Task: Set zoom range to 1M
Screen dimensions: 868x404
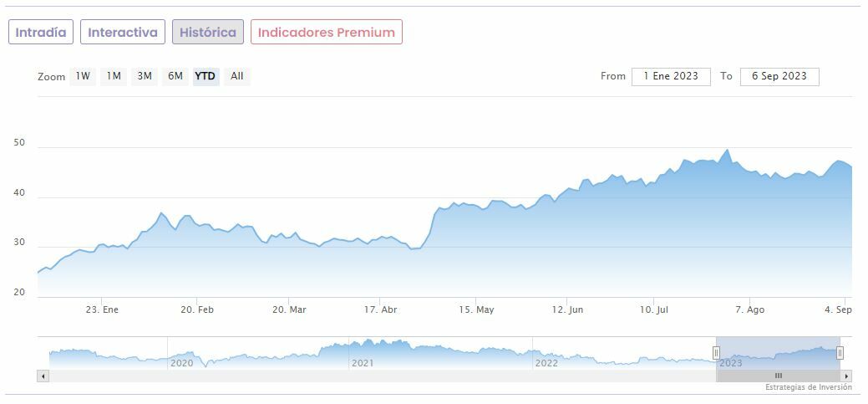Action: pyautogui.click(x=114, y=76)
